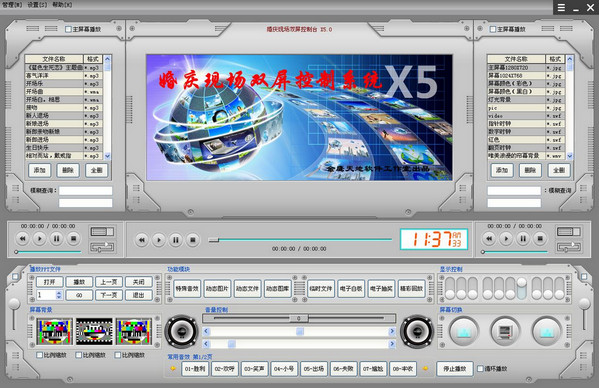Viewport: 599px width, 388px height.
Task: Open the 设置(S) menu
Action: 37,5
